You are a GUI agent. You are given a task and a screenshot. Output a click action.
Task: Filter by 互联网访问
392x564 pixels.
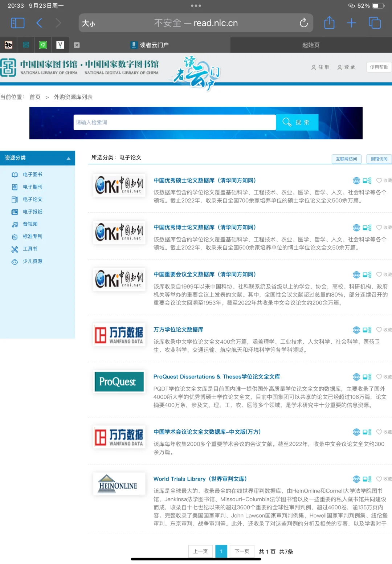click(347, 159)
